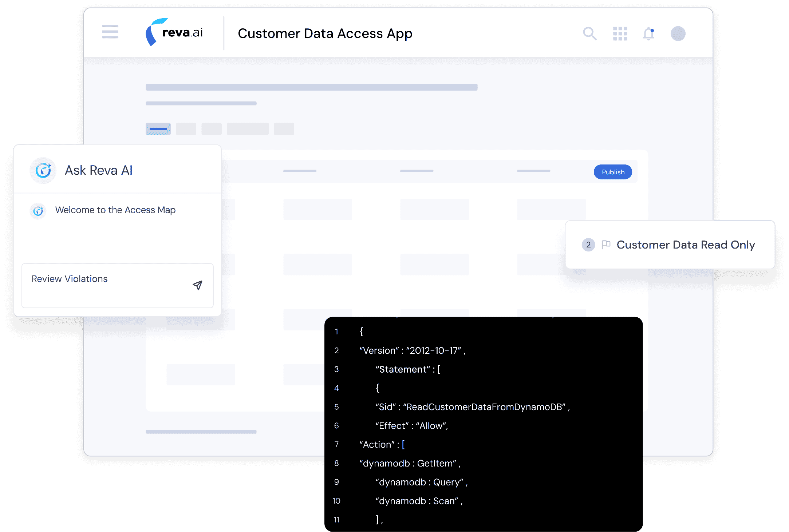
Task: Open the hamburger menu icon
Action: 110,32
